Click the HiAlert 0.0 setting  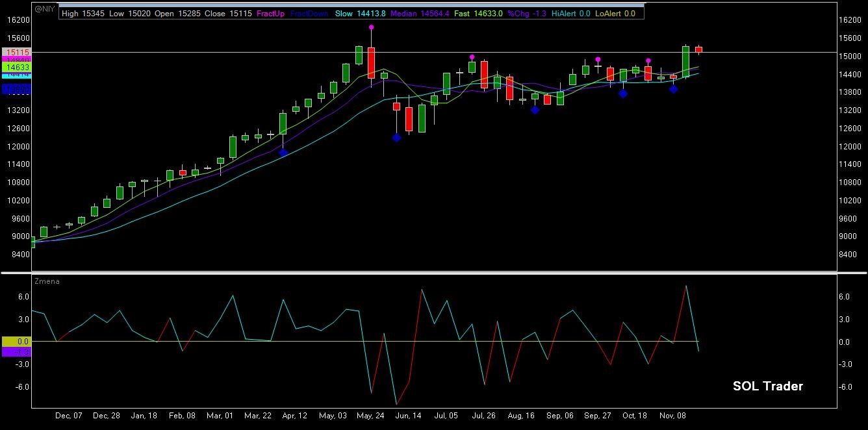pos(570,13)
